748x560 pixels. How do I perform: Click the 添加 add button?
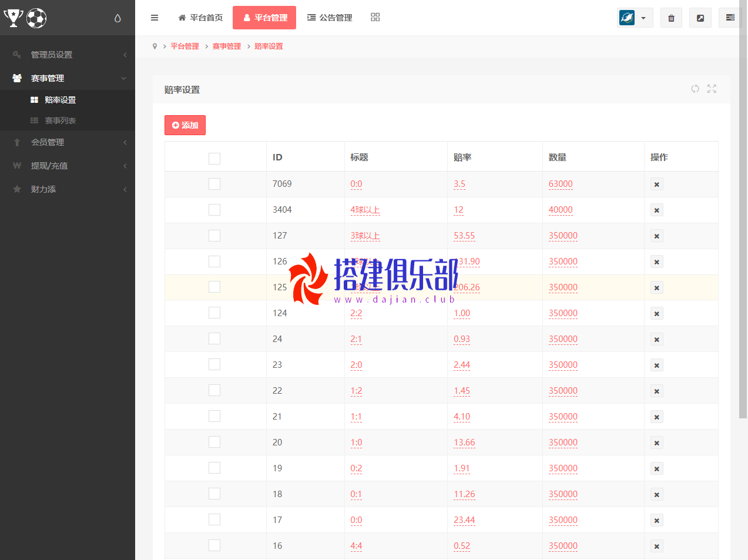(x=185, y=125)
